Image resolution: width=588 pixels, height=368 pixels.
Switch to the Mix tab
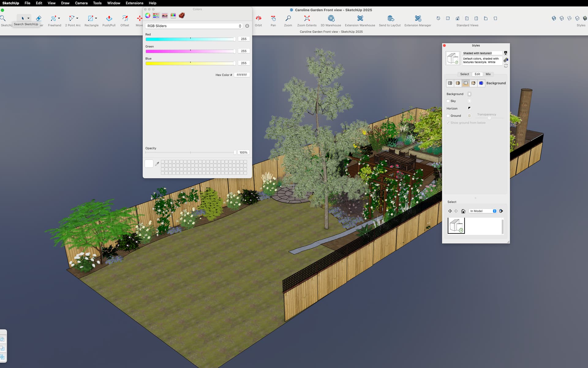(488, 74)
